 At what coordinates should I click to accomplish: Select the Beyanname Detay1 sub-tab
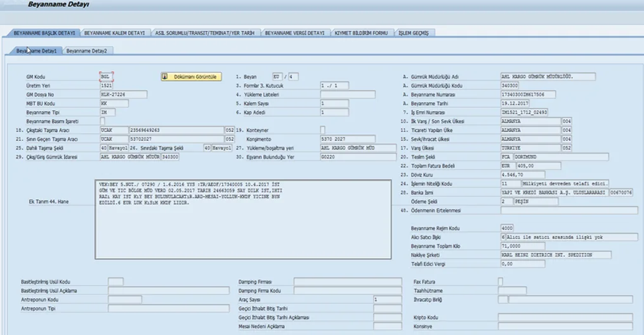37,51
